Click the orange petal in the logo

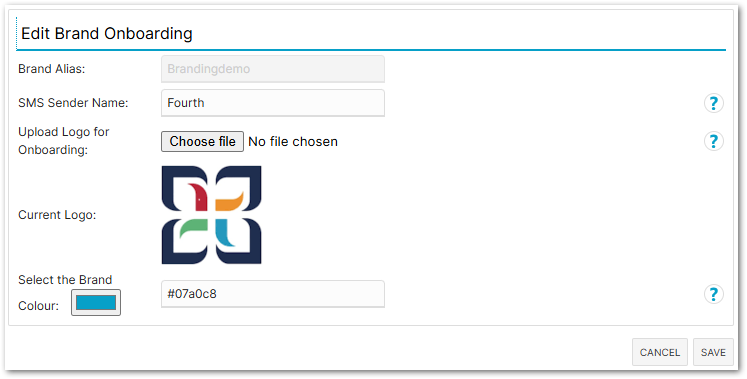pos(229,201)
